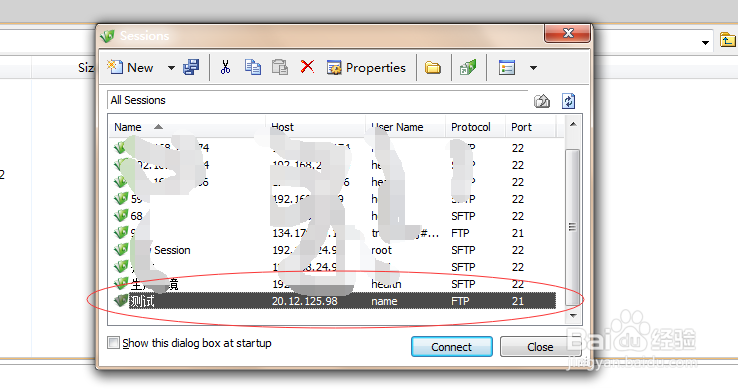The image size is (738, 389).
Task: Click the green shortcut arrow icon
Action: (x=468, y=67)
